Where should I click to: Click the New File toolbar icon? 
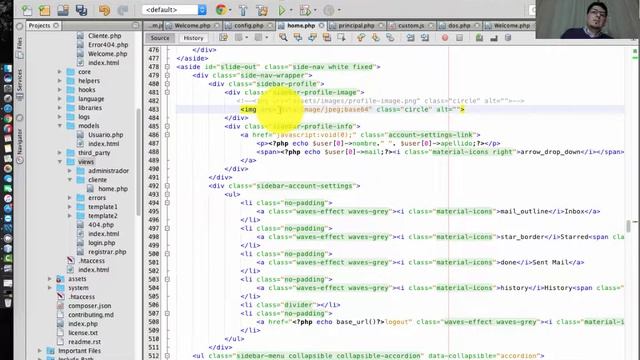(27, 10)
